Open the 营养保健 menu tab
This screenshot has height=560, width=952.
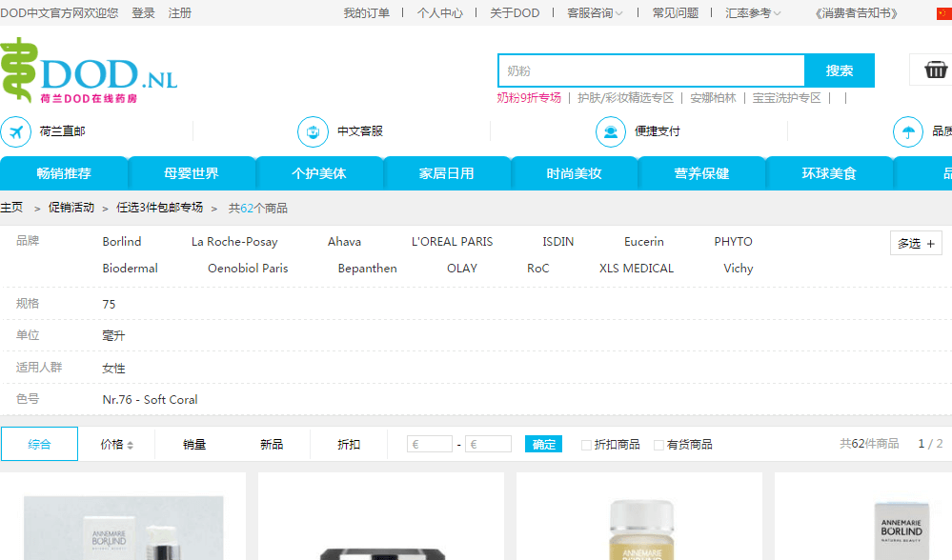coord(701,173)
